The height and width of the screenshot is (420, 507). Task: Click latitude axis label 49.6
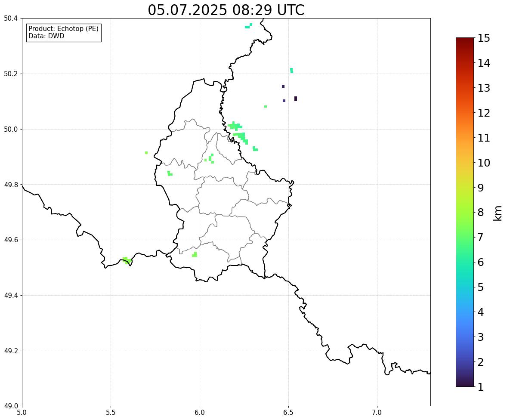11,240
